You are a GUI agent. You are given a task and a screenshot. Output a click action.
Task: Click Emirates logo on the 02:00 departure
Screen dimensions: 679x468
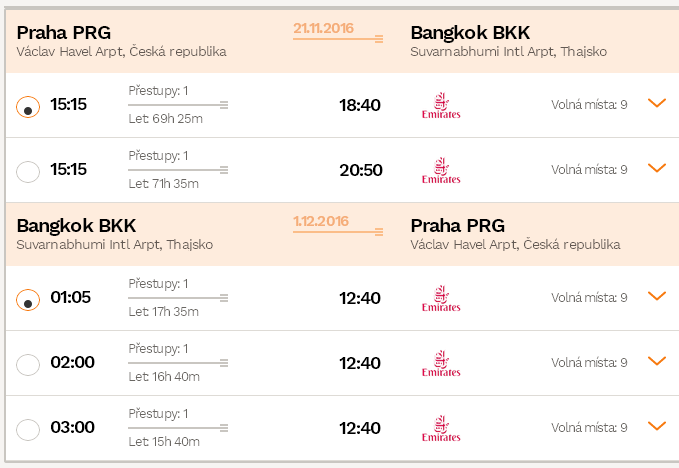441,363
